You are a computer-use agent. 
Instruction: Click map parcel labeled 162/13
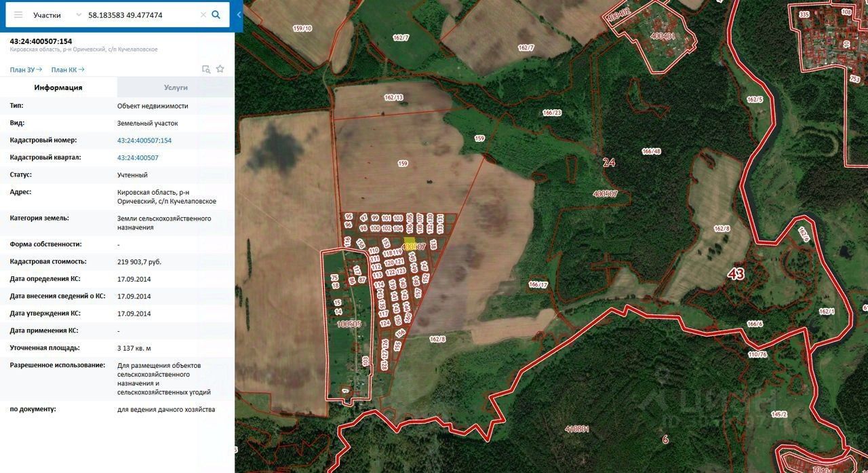393,98
